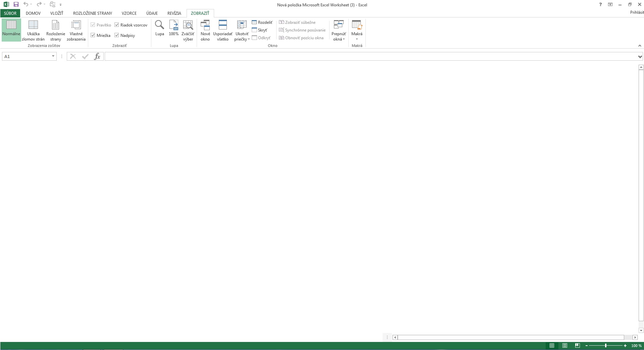Toggle the Mriežka gridlines checkbox
Image resolution: width=644 pixels, height=350 pixels.
pyautogui.click(x=93, y=35)
